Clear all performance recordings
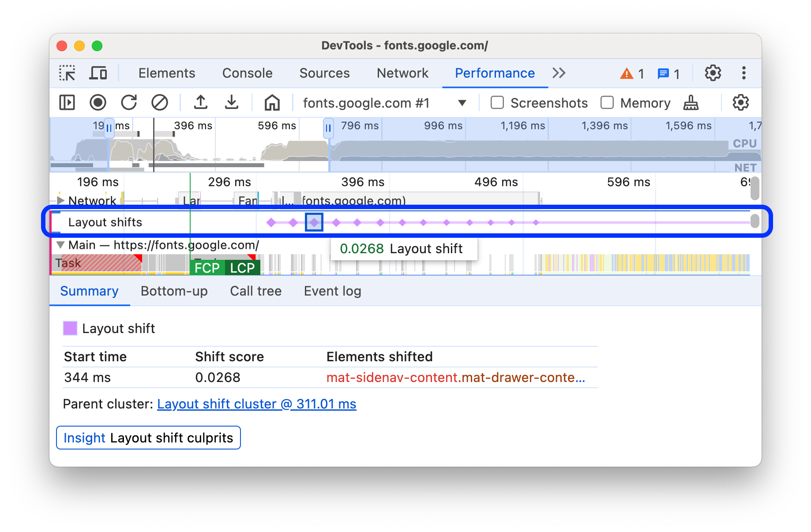This screenshot has width=811, height=532. (160, 103)
